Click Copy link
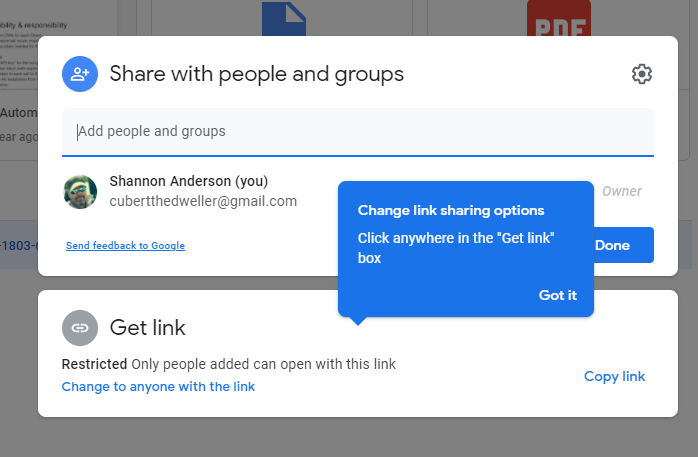 click(x=614, y=377)
